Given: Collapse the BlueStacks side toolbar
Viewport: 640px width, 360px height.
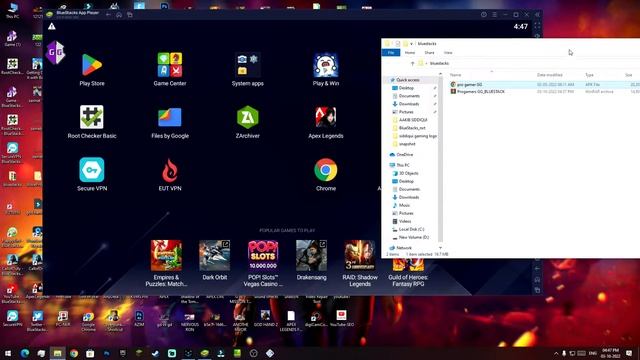Looking at the screenshot, I should 537,15.
